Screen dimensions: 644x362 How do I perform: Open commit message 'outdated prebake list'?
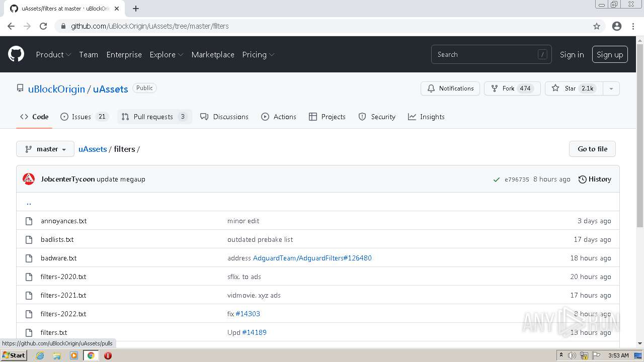click(x=260, y=239)
